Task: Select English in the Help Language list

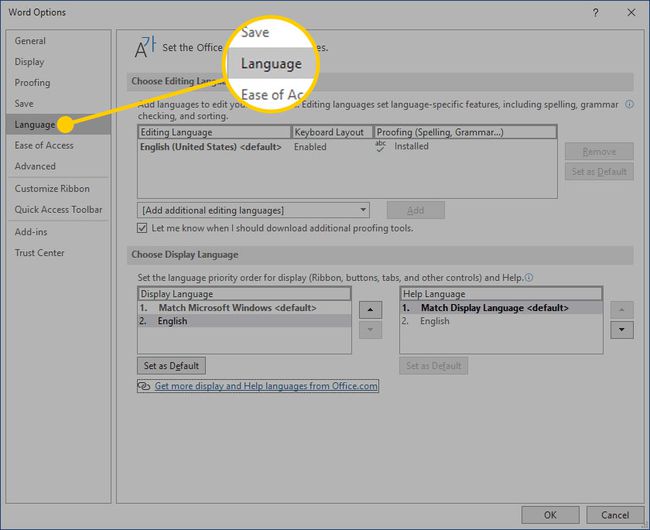Action: click(501, 321)
